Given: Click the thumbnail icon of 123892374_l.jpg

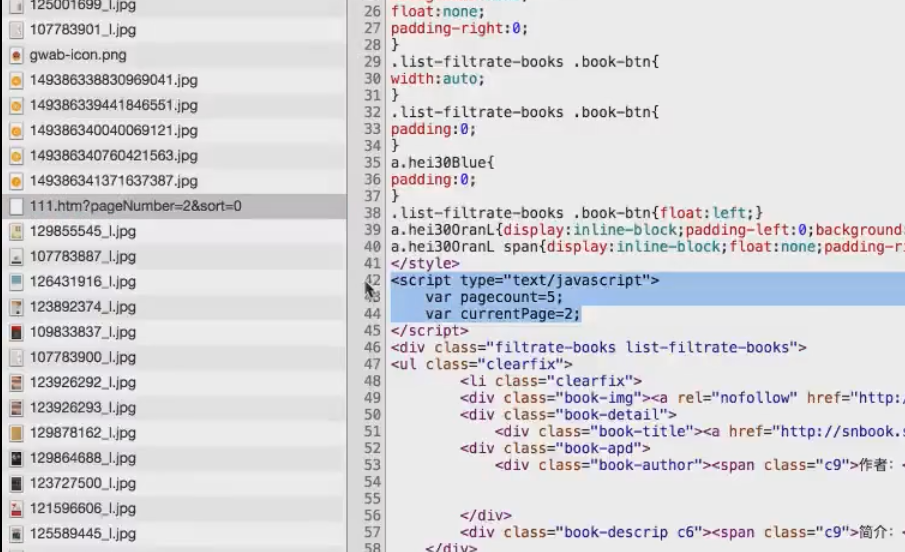Looking at the screenshot, I should pos(17,307).
